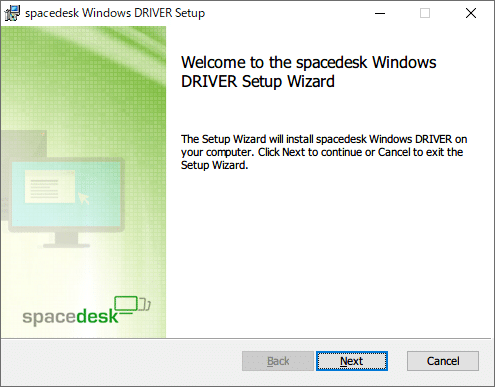Click the grey footer panel beside Back button

click(120, 362)
